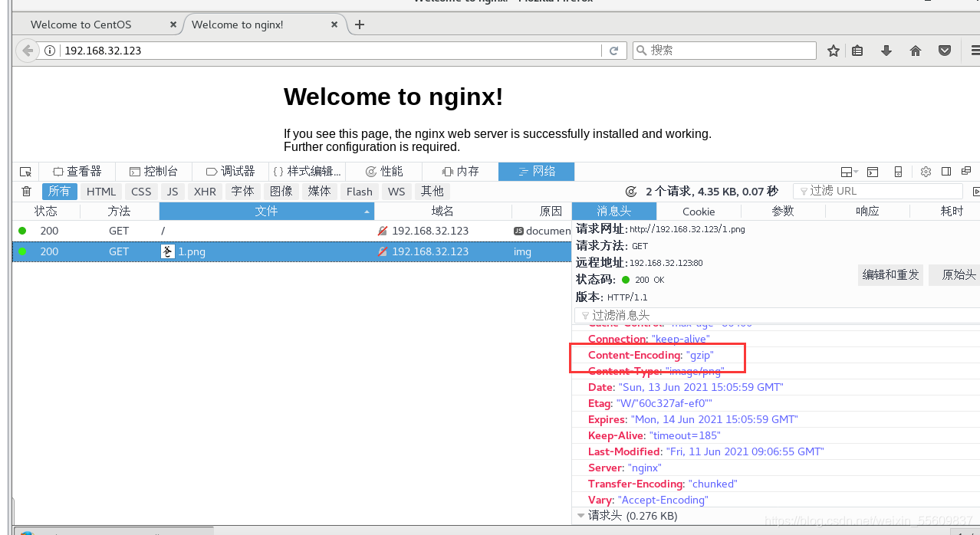
Task: Open the Firefox hamburger menu
Action: coord(975,51)
